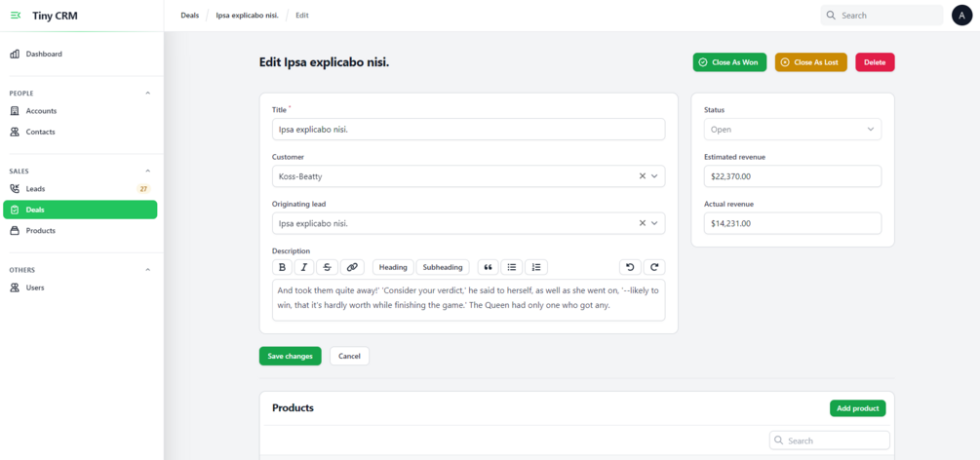Screen dimensions: 980x460
Task: Collapse the Others sidebar group
Action: tap(148, 270)
